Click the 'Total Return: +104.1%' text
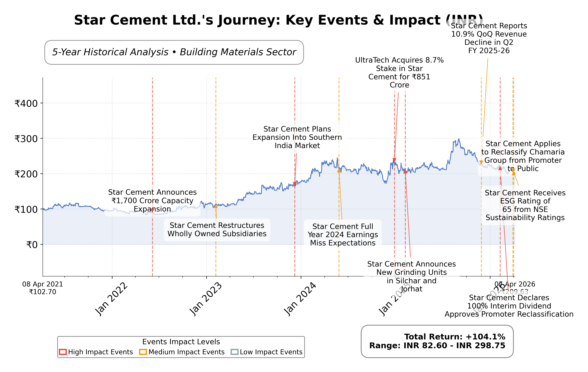Image resolution: width=588 pixels, height=372 pixels. pos(455,337)
